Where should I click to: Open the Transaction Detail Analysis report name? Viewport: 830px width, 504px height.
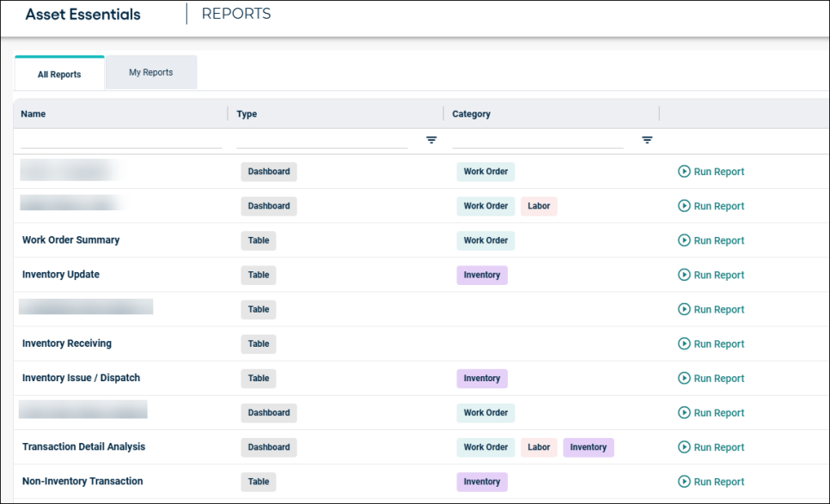(83, 447)
